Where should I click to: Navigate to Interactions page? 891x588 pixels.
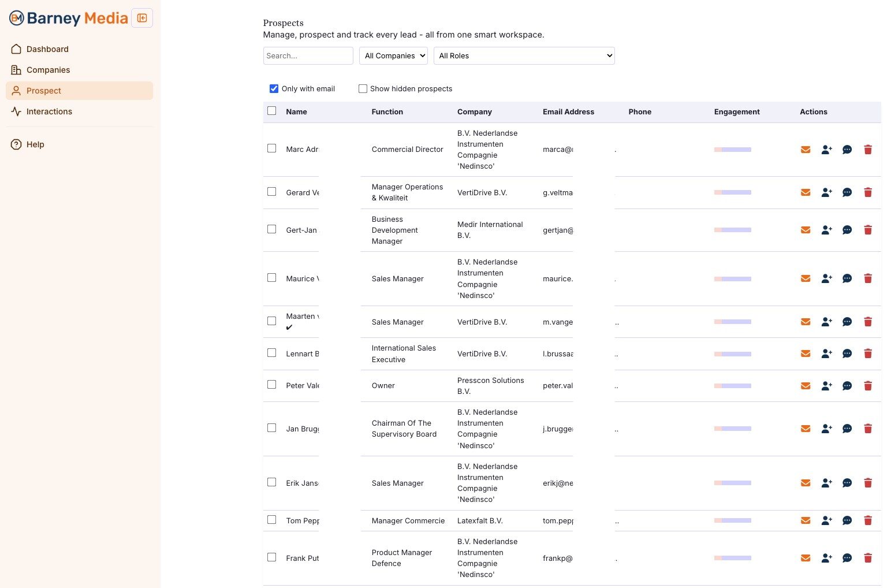(49, 111)
